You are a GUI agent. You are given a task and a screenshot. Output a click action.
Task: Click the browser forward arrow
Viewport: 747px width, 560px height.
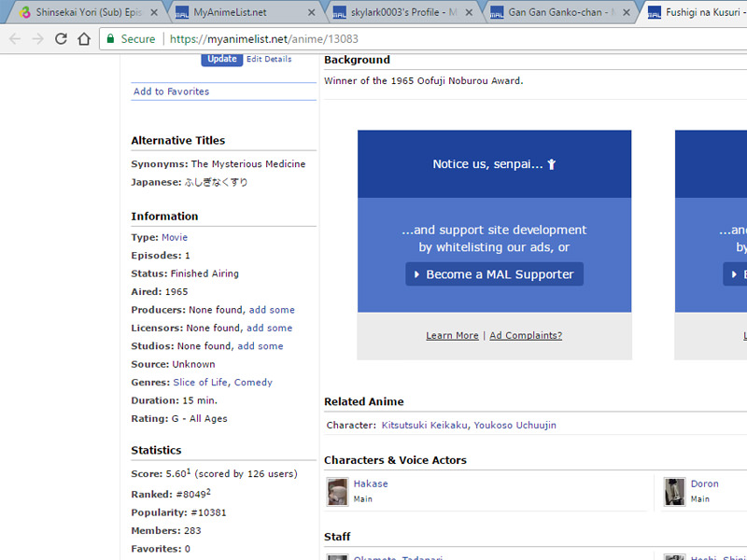coord(37,38)
